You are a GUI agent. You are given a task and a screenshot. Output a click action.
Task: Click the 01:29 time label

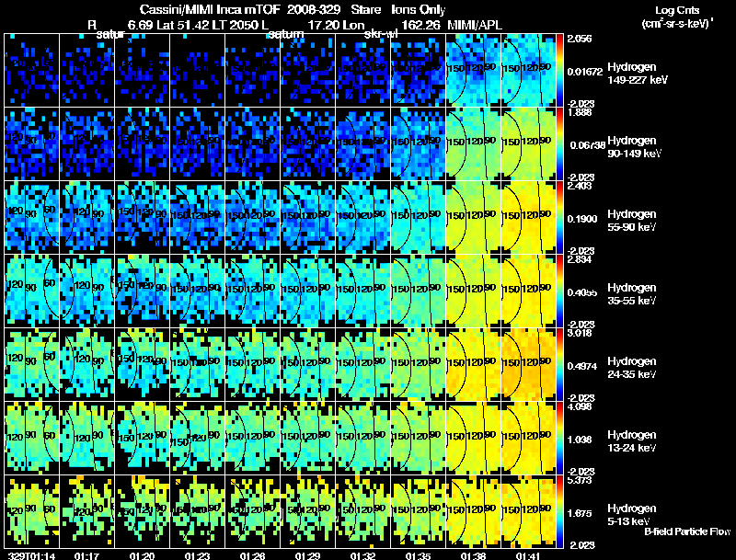point(307,556)
